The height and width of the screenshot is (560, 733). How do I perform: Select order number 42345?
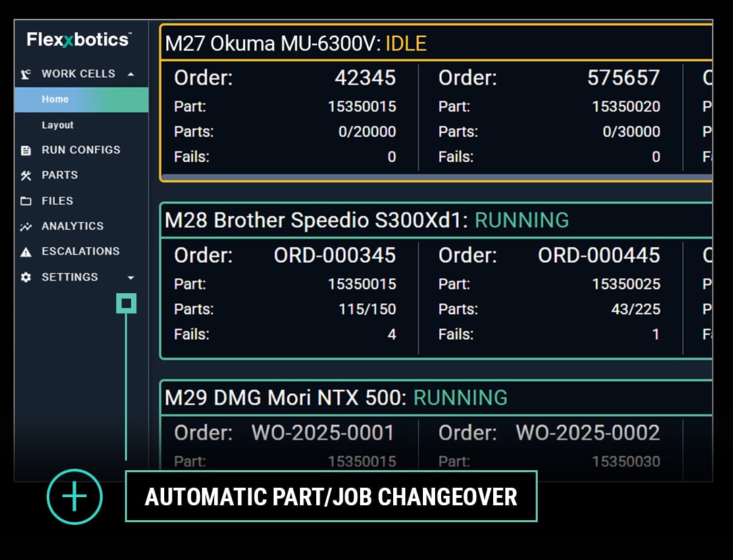click(365, 78)
